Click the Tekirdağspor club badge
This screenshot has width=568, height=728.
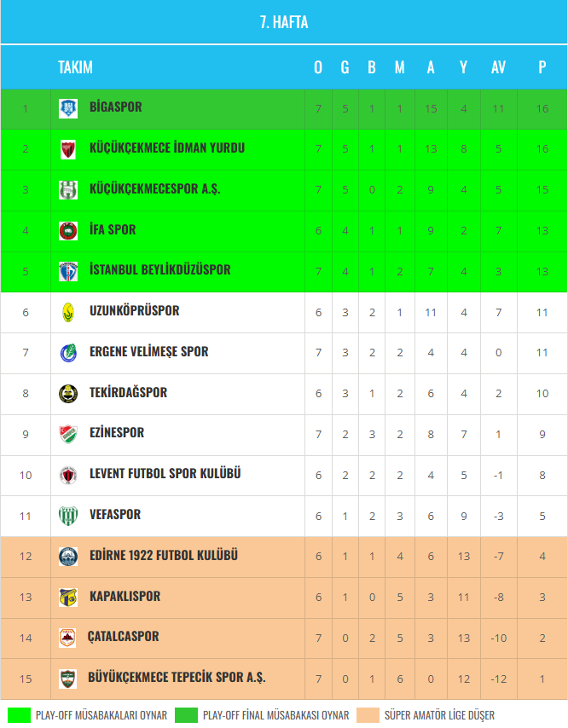pos(68,393)
